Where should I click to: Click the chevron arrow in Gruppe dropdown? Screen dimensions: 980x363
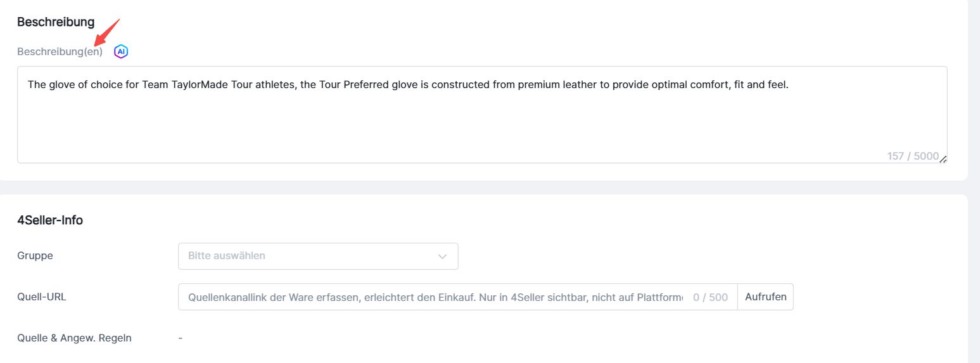tap(442, 257)
